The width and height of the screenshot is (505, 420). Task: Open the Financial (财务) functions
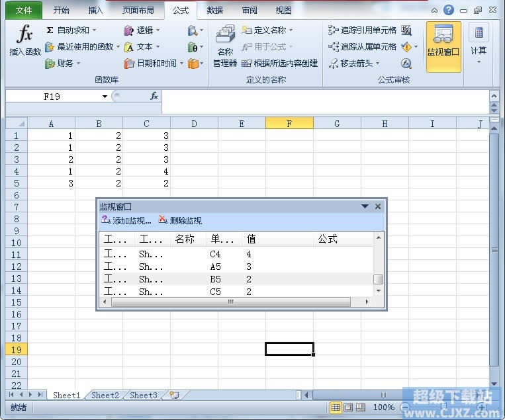pyautogui.click(x=62, y=63)
